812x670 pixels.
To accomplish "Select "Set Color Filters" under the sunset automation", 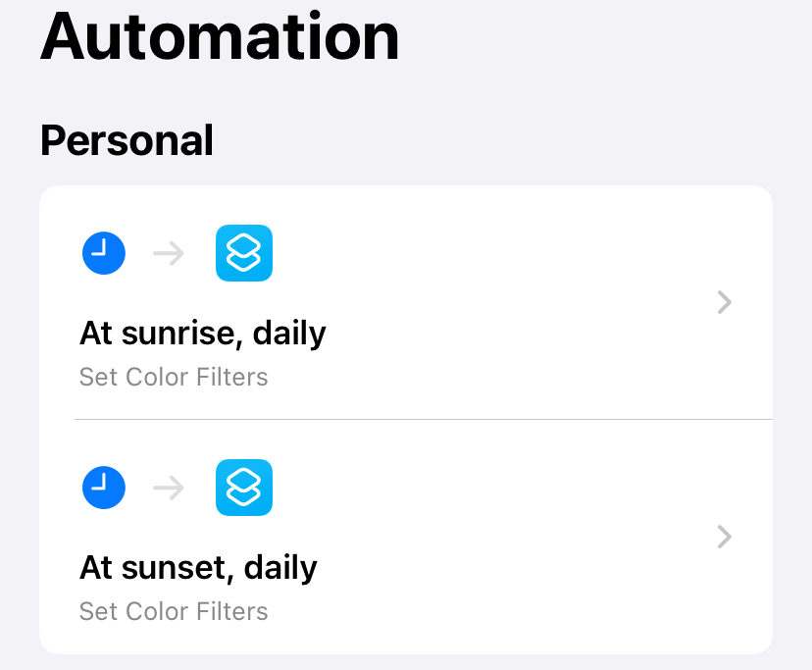I will click(x=174, y=611).
